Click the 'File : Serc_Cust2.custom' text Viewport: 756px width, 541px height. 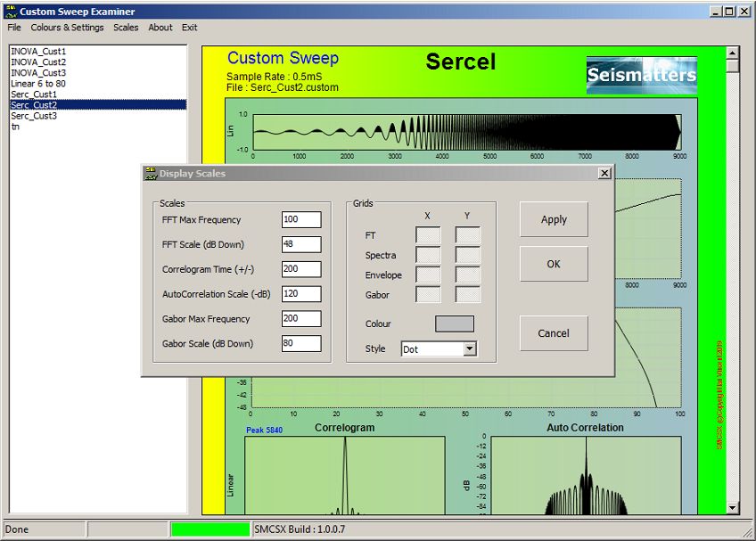(283, 87)
